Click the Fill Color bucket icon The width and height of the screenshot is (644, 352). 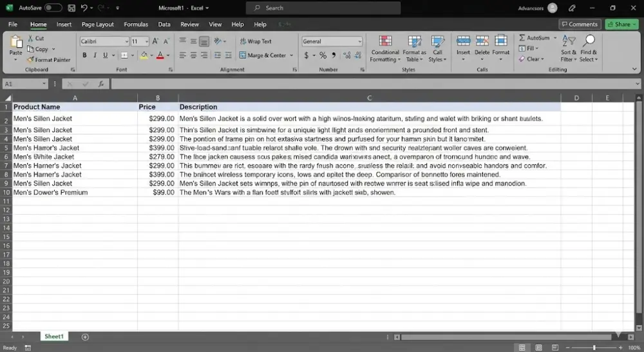pos(144,55)
